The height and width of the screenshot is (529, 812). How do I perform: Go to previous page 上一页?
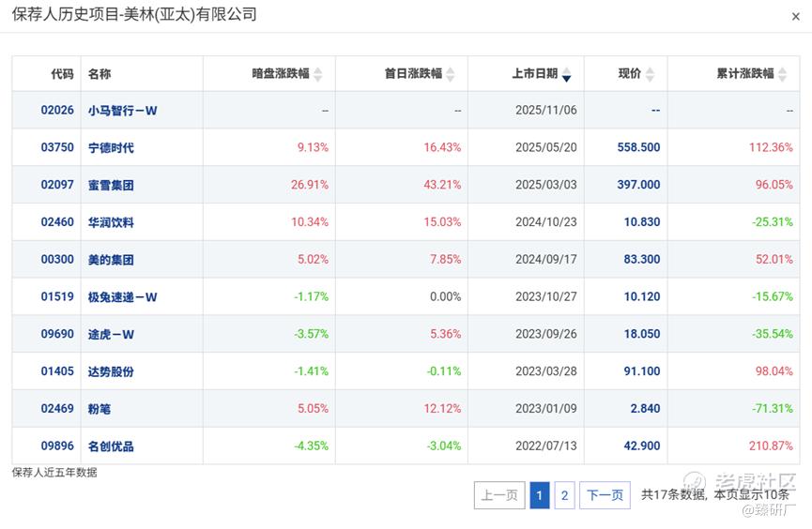click(x=499, y=495)
